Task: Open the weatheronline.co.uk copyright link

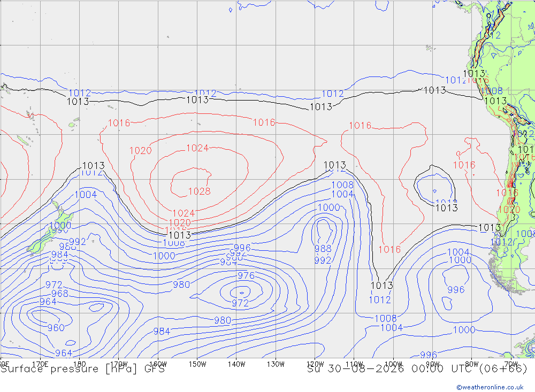Action: pos(490,387)
